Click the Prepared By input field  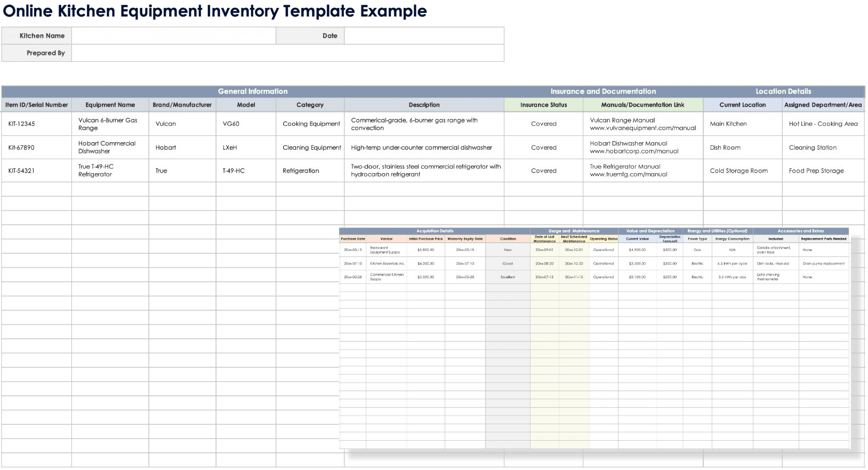pyautogui.click(x=287, y=53)
